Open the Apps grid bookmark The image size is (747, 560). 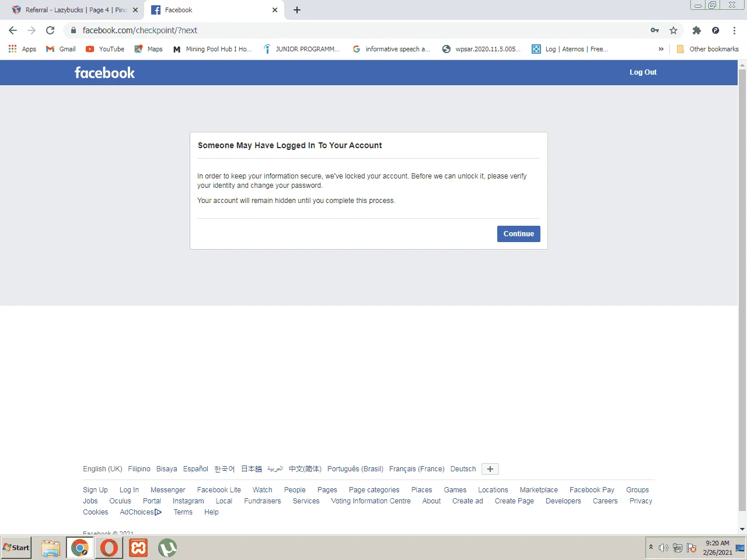[22, 49]
